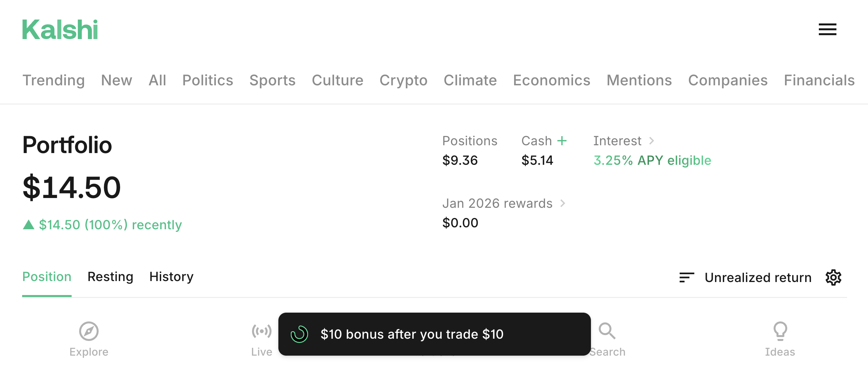This screenshot has height=368, width=868.
Task: Open the sort lines icon
Action: click(x=686, y=277)
